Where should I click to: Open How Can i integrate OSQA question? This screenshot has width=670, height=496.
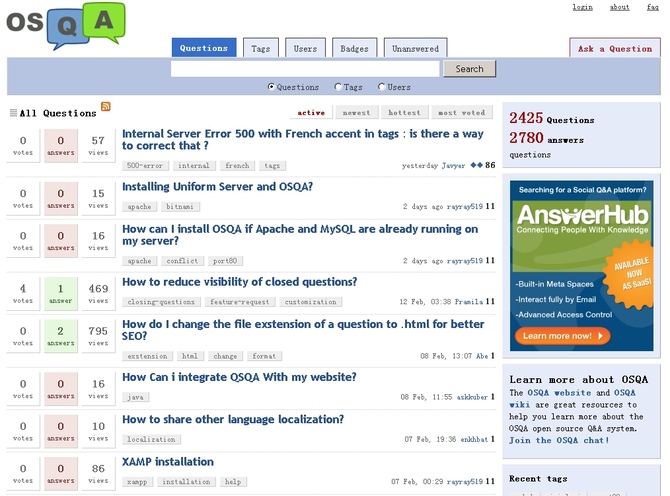click(x=239, y=377)
